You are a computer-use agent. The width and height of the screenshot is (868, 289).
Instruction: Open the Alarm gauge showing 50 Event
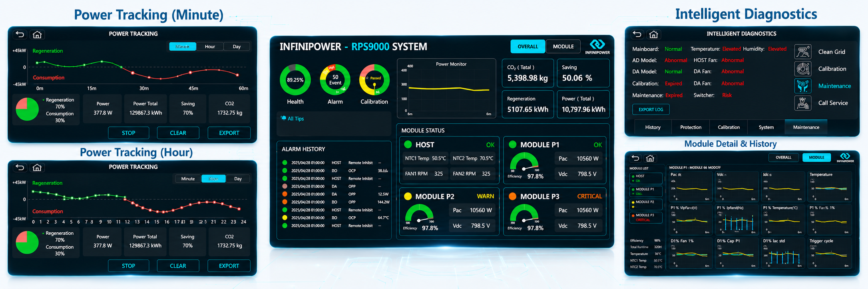[x=335, y=80]
